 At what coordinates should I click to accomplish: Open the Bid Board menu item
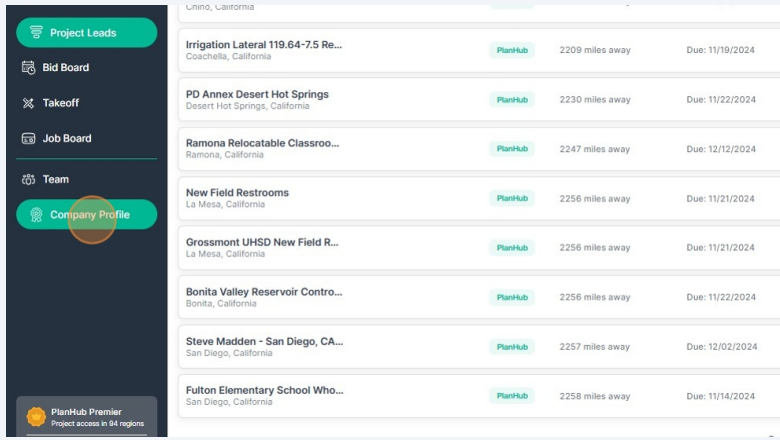pos(87,68)
